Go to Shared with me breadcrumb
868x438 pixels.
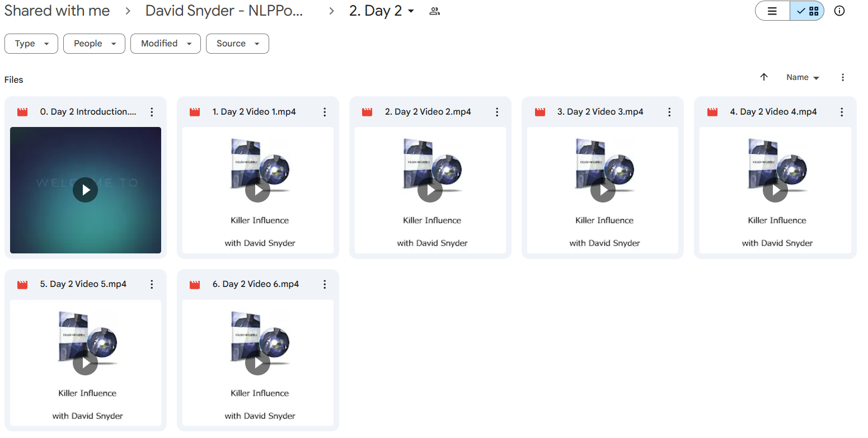click(x=57, y=11)
